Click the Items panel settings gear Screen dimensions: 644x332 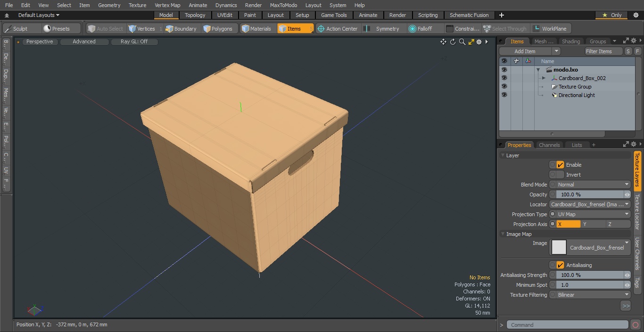pos(634,41)
